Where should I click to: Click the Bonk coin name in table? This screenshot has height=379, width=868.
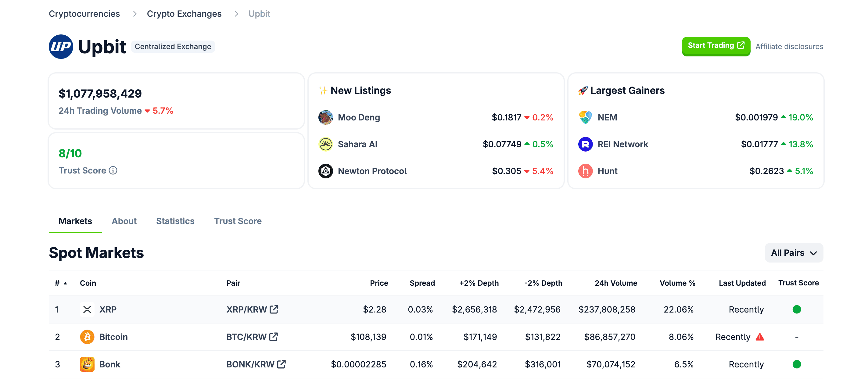click(110, 364)
